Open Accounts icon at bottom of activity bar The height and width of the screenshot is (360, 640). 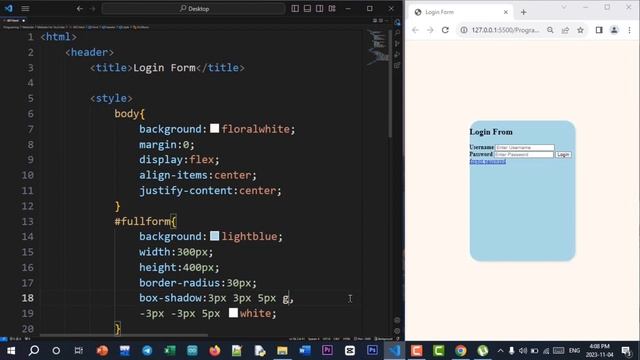click(398, 320)
